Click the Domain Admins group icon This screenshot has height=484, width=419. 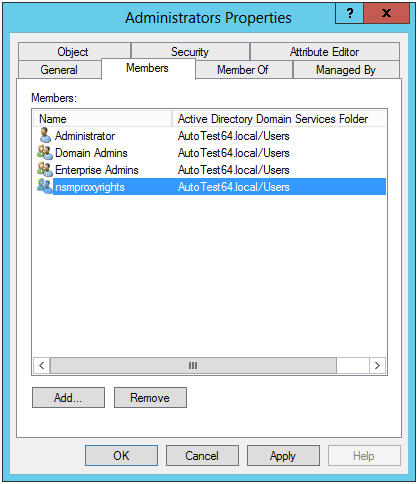click(x=45, y=153)
